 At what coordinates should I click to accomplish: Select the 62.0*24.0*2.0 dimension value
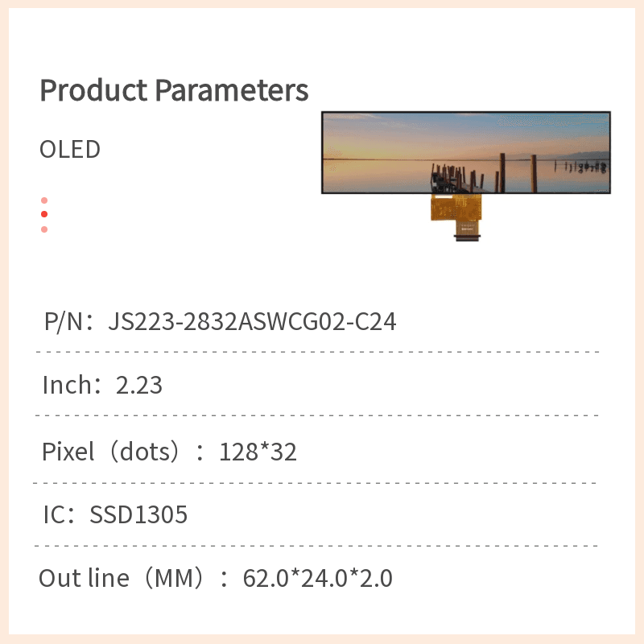pos(317,578)
